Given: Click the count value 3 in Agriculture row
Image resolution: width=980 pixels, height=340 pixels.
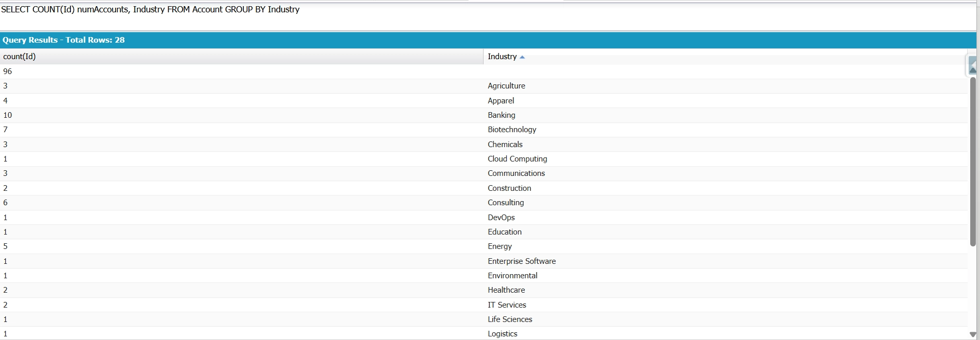Looking at the screenshot, I should point(5,86).
